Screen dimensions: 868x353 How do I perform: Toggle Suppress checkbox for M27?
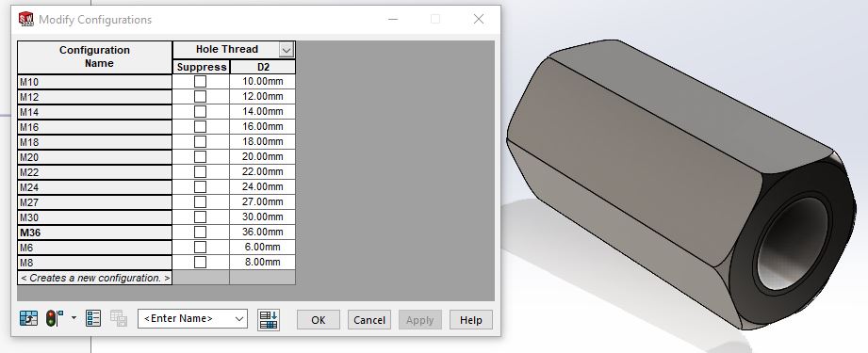coord(201,202)
